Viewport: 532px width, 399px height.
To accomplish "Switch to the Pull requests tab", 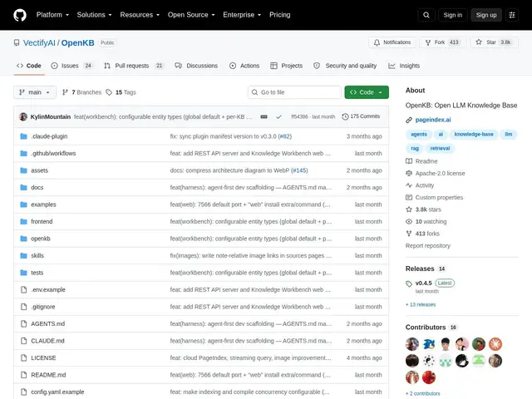I will pyautogui.click(x=134, y=66).
